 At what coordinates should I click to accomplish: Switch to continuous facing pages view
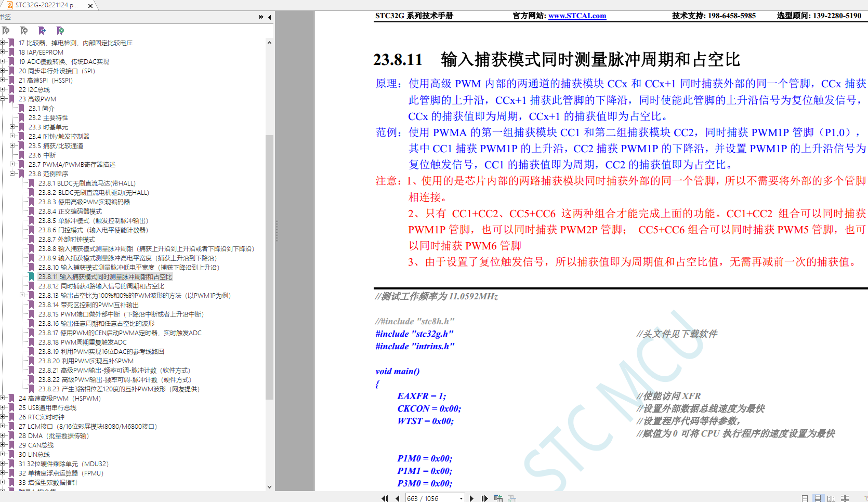[x=845, y=498]
